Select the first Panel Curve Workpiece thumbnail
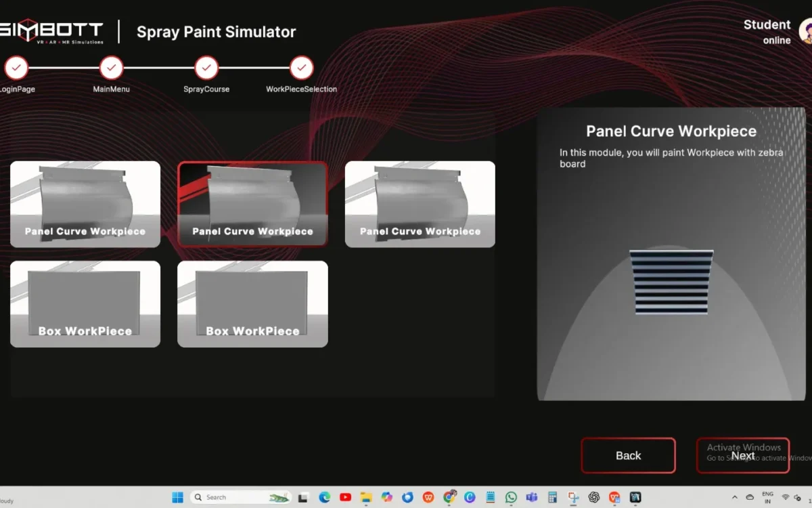The height and width of the screenshot is (508, 812). click(x=85, y=203)
